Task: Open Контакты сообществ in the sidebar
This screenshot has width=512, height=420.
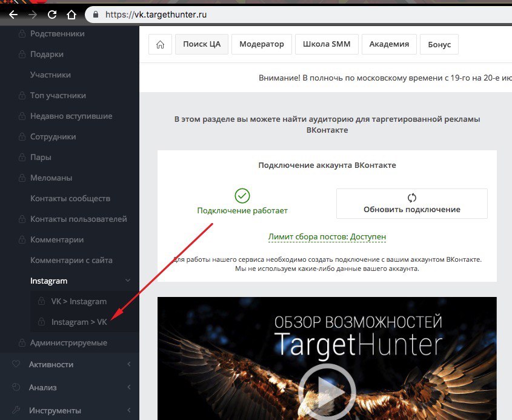Action: [70, 198]
